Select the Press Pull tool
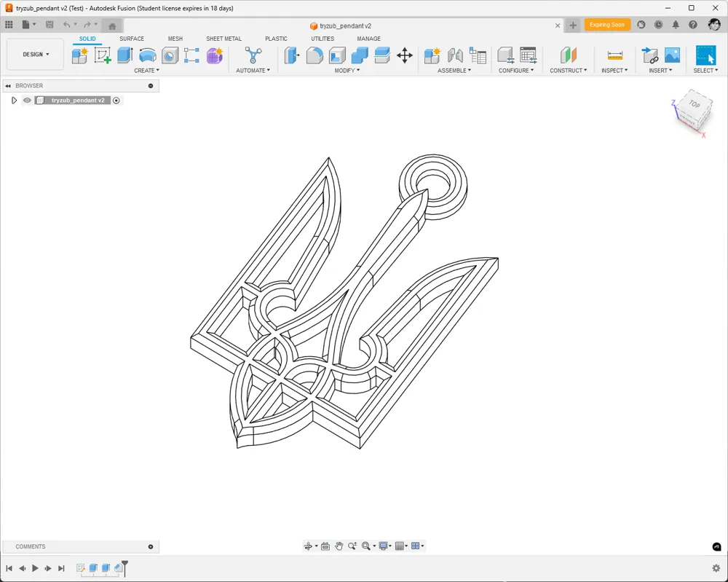This screenshot has width=728, height=582. [292, 55]
